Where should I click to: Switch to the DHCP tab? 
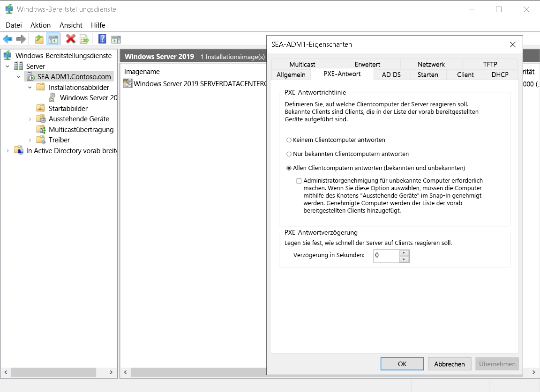500,74
